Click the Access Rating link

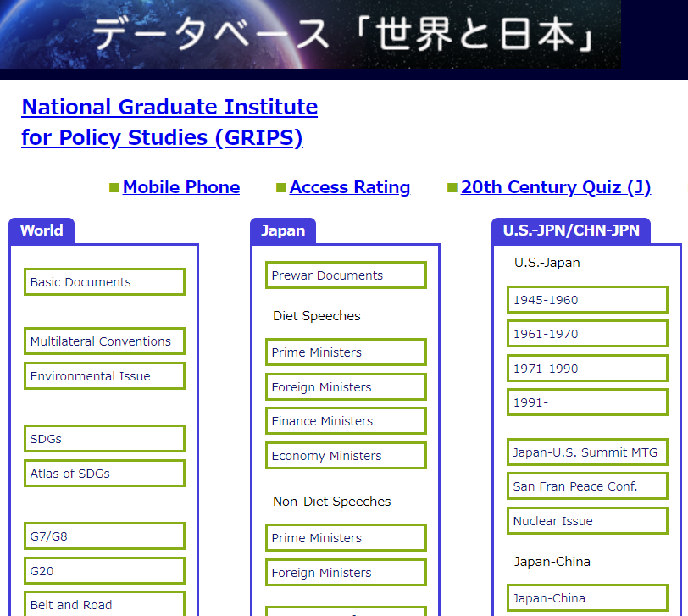point(349,187)
